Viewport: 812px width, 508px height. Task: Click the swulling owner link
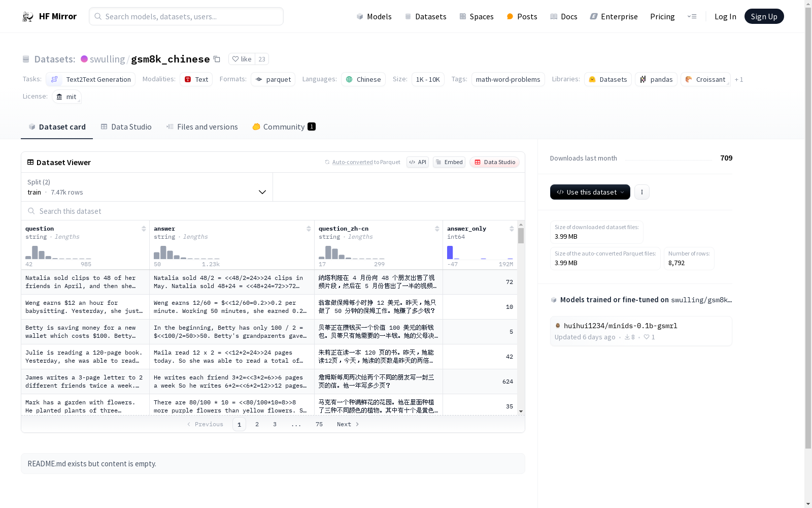click(x=107, y=59)
